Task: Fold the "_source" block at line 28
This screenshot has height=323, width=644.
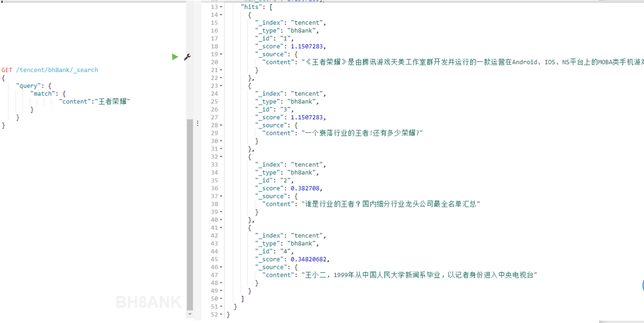Action: (222, 125)
